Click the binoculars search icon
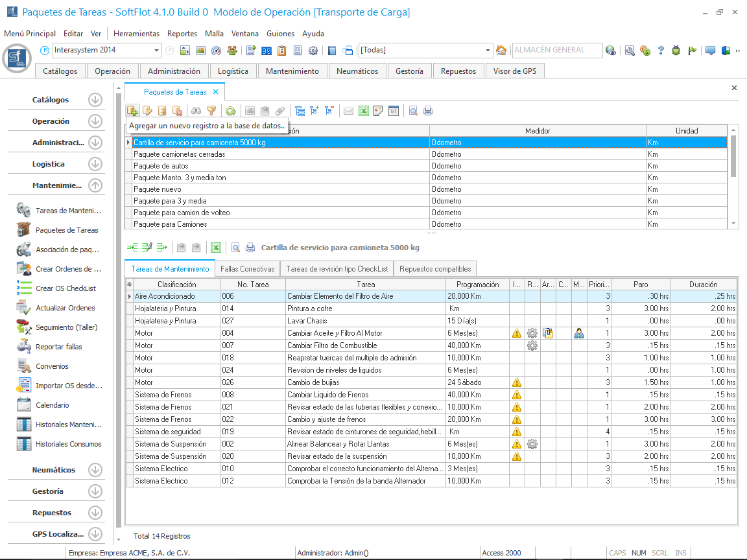The width and height of the screenshot is (747, 560). [196, 111]
